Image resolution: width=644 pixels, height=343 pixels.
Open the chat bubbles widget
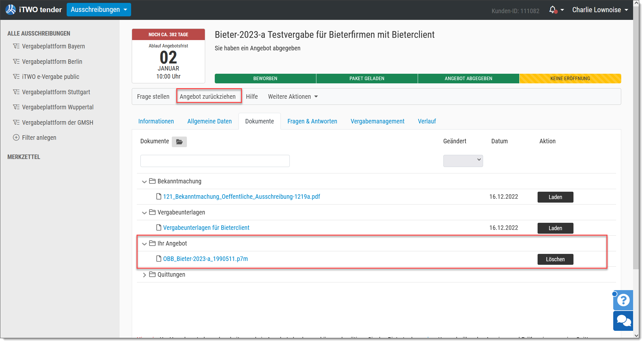[623, 321]
